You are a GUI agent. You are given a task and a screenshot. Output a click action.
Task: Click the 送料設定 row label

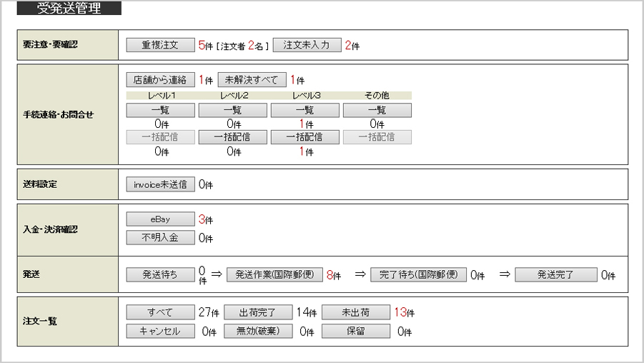[x=40, y=184]
